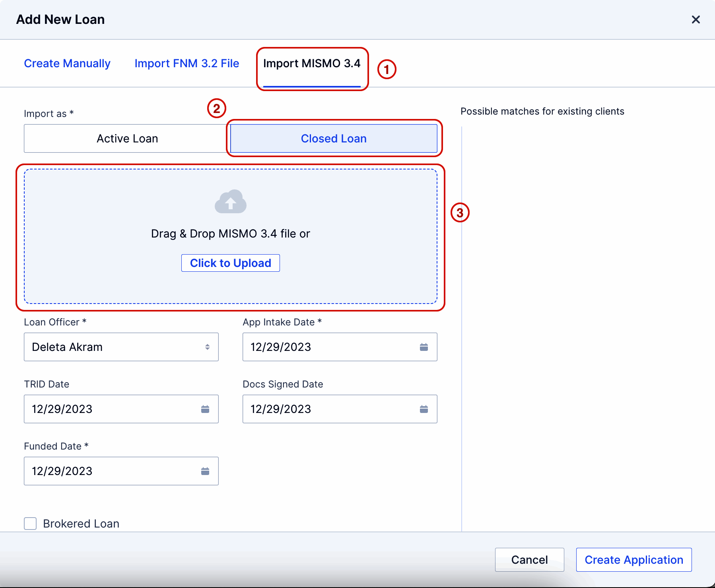Open the TRID Date calendar picker

point(205,409)
